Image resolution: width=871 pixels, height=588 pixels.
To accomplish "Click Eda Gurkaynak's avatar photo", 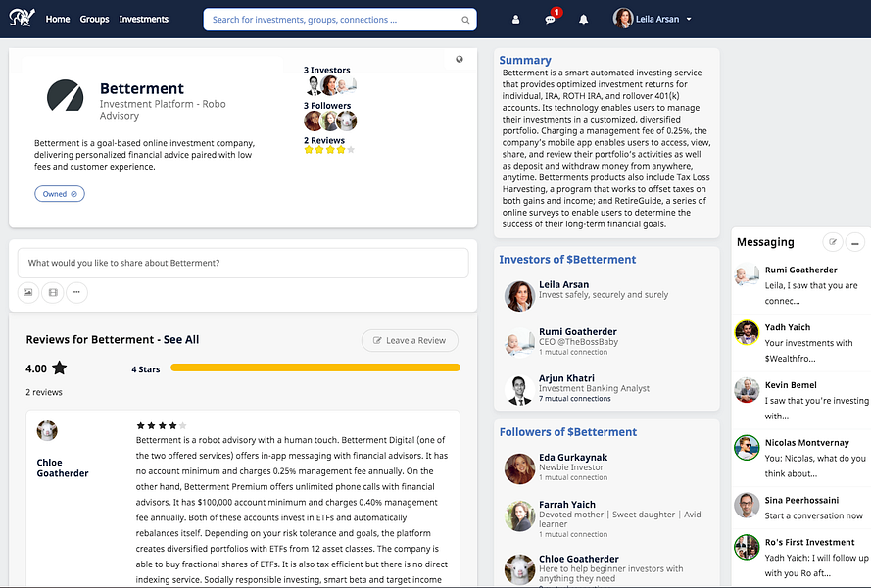I will click(x=520, y=468).
